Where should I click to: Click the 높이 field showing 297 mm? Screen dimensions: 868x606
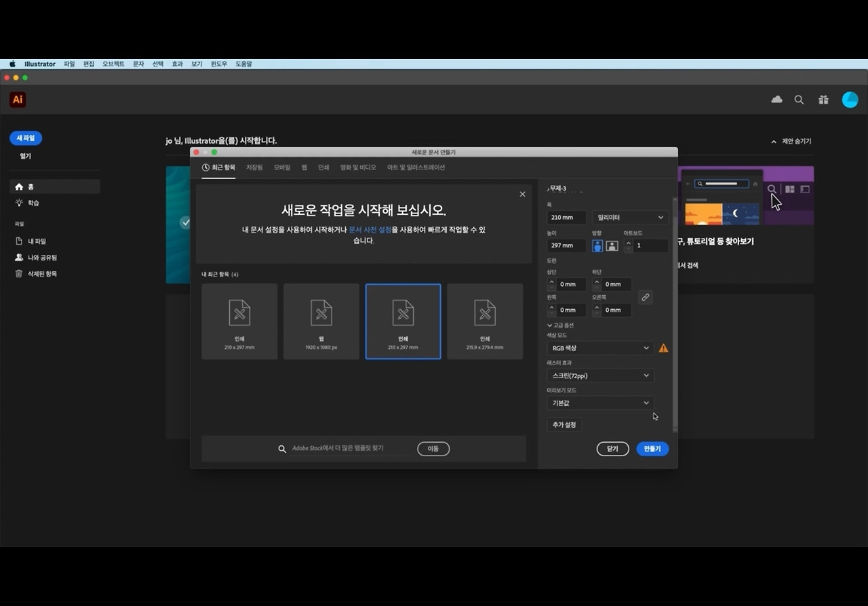(x=567, y=245)
